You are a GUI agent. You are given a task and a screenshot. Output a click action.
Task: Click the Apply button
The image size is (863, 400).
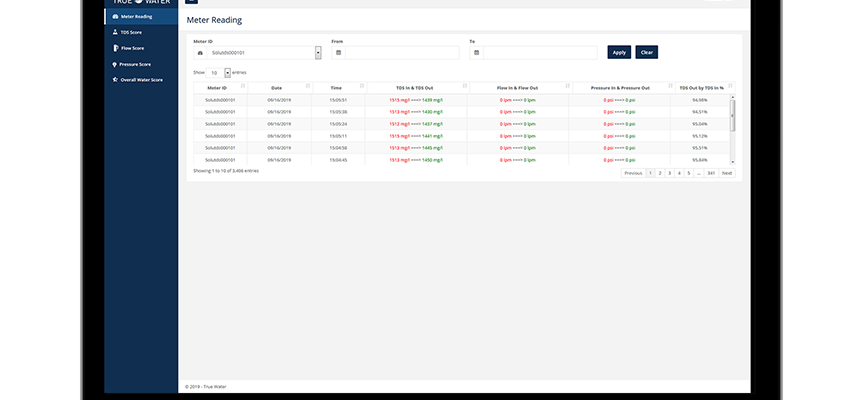(x=619, y=52)
